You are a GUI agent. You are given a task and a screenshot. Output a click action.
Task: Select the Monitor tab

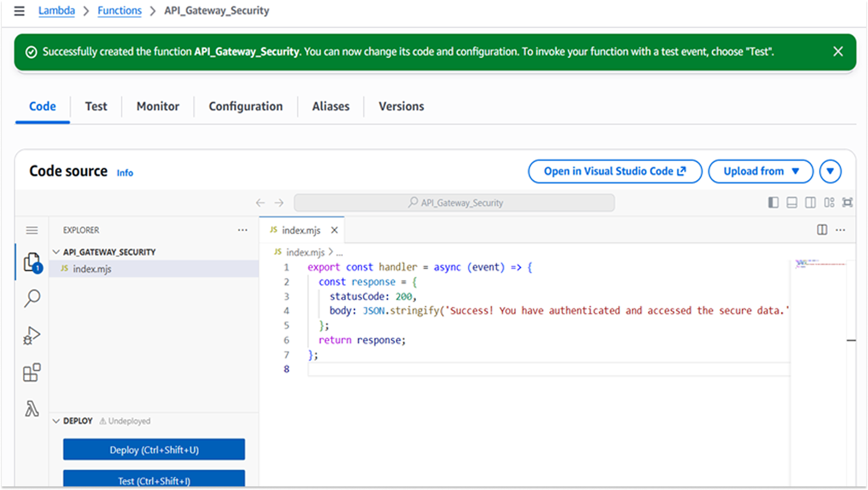(x=157, y=107)
